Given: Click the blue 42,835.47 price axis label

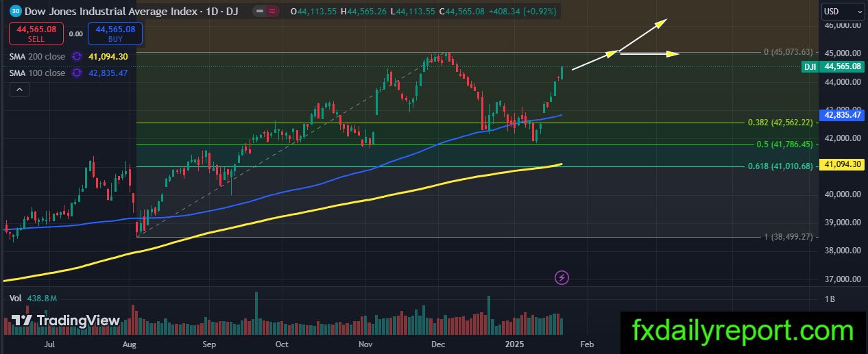Looking at the screenshot, I should tap(843, 115).
